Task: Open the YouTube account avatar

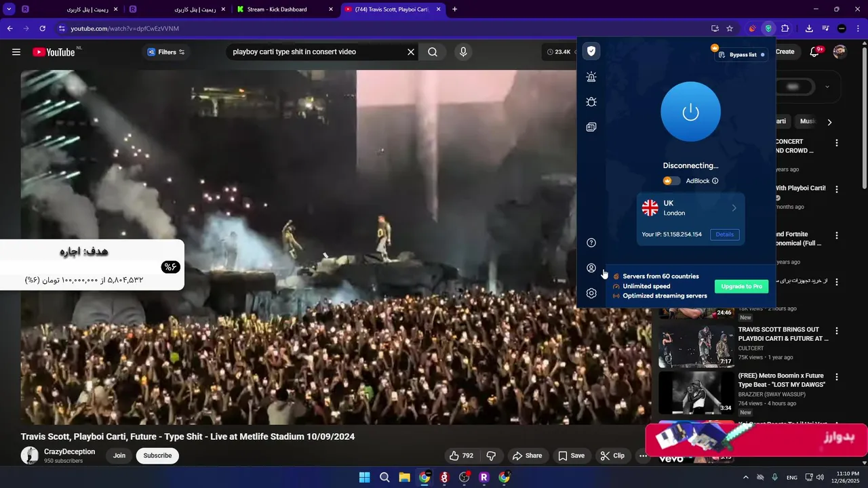Action: tap(840, 52)
